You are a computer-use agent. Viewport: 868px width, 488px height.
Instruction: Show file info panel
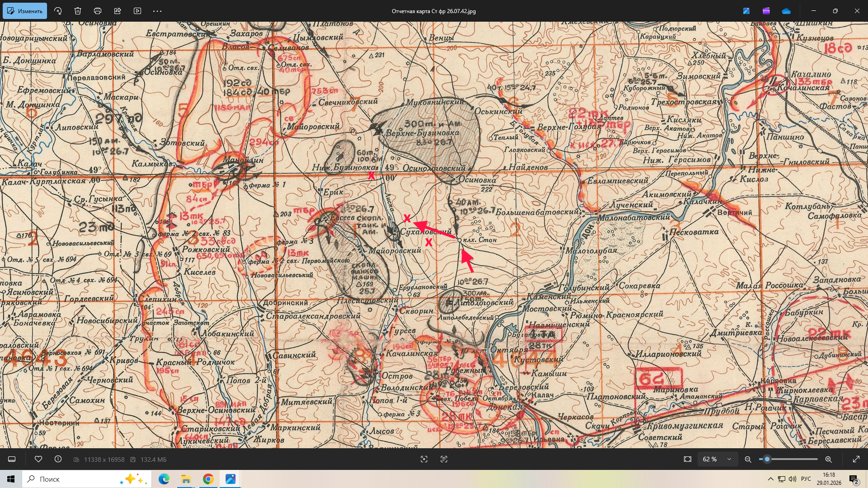click(58, 459)
